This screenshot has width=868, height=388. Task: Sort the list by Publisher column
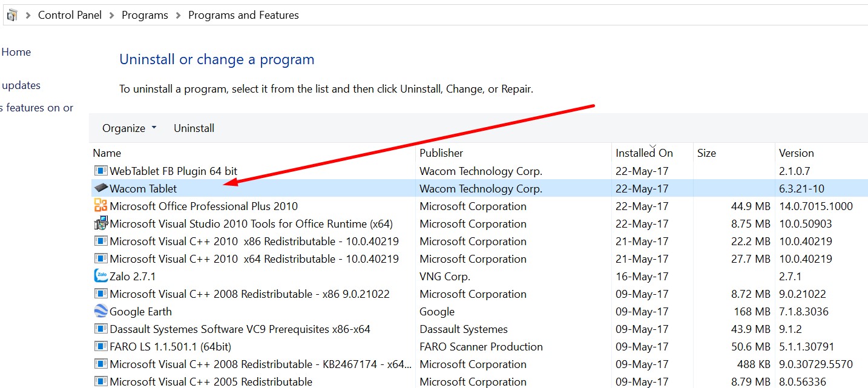(x=441, y=153)
